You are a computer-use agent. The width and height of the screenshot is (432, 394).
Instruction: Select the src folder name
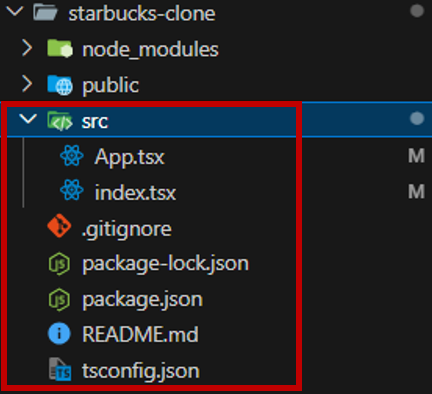[95, 122]
